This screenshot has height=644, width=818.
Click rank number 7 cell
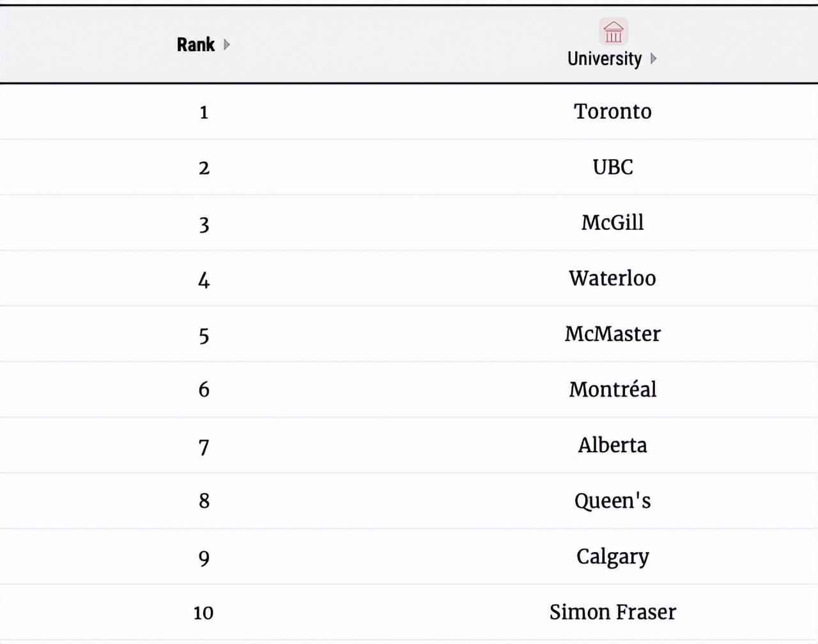tap(204, 447)
